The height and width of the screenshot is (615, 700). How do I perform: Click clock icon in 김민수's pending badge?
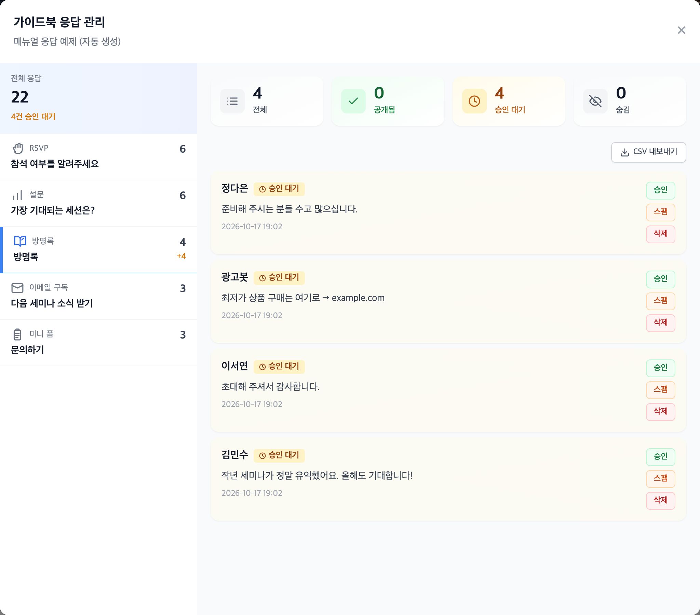coord(262,455)
